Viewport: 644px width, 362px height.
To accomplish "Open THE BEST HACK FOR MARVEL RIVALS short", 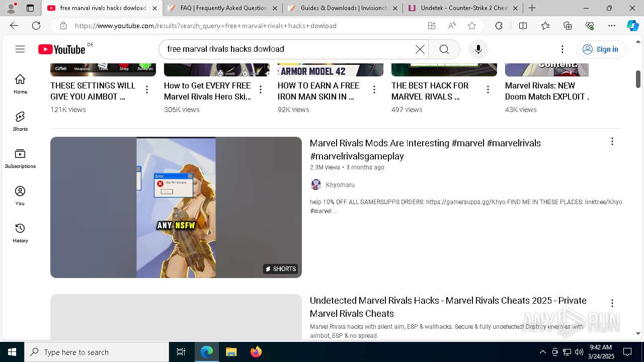I will (430, 91).
